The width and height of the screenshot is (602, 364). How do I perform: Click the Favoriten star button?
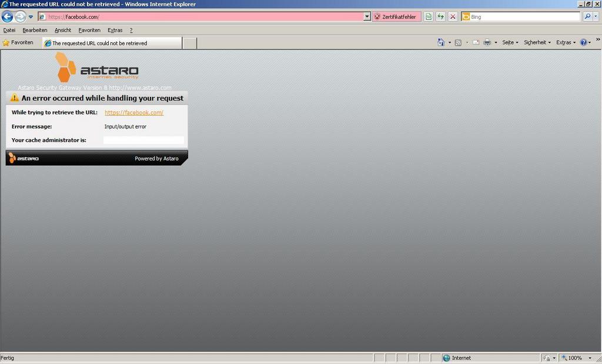[x=18, y=42]
